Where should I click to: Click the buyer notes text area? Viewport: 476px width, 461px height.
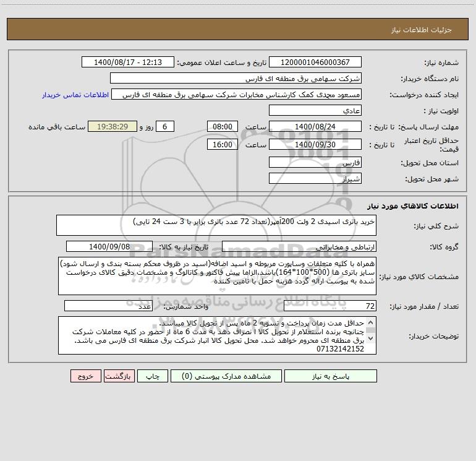[x=217, y=335]
